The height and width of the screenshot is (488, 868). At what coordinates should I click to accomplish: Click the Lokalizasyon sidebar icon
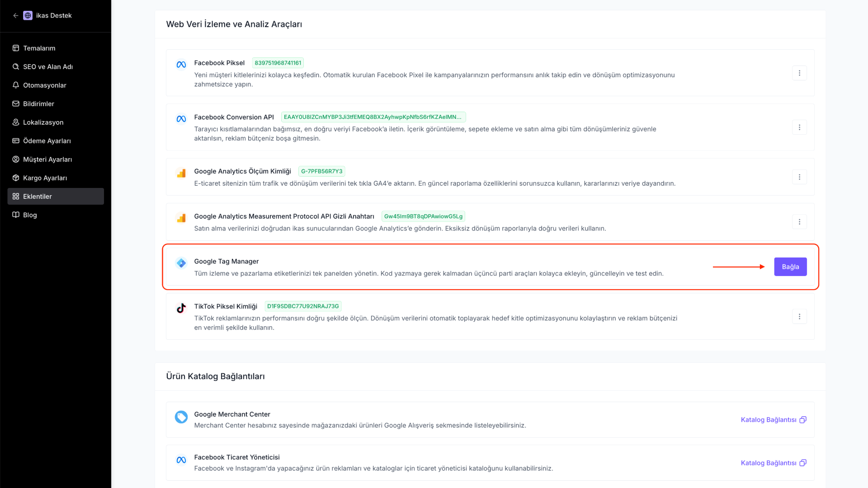(x=16, y=122)
